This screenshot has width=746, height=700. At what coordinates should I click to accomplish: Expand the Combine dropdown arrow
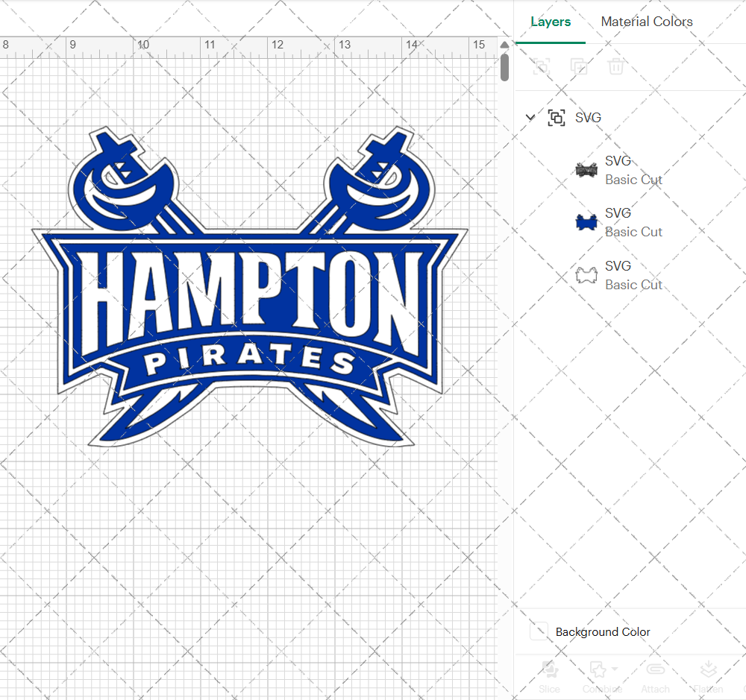(615, 669)
